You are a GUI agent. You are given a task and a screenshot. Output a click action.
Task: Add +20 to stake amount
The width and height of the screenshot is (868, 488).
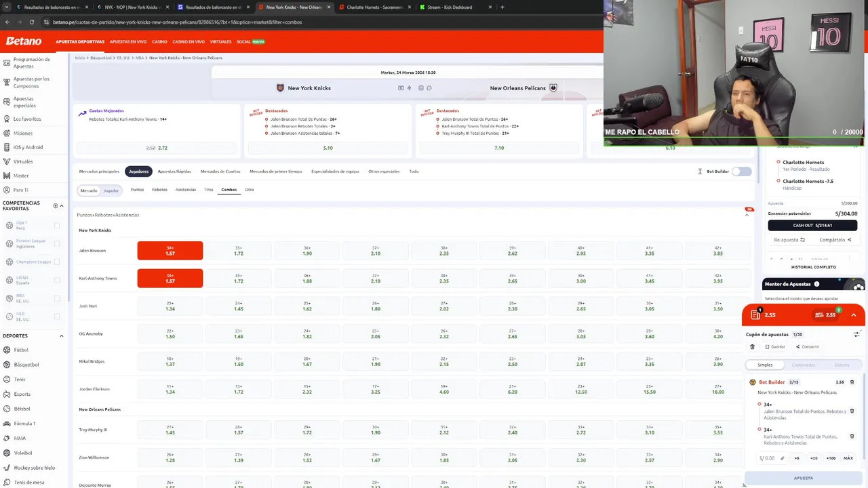[x=814, y=458]
